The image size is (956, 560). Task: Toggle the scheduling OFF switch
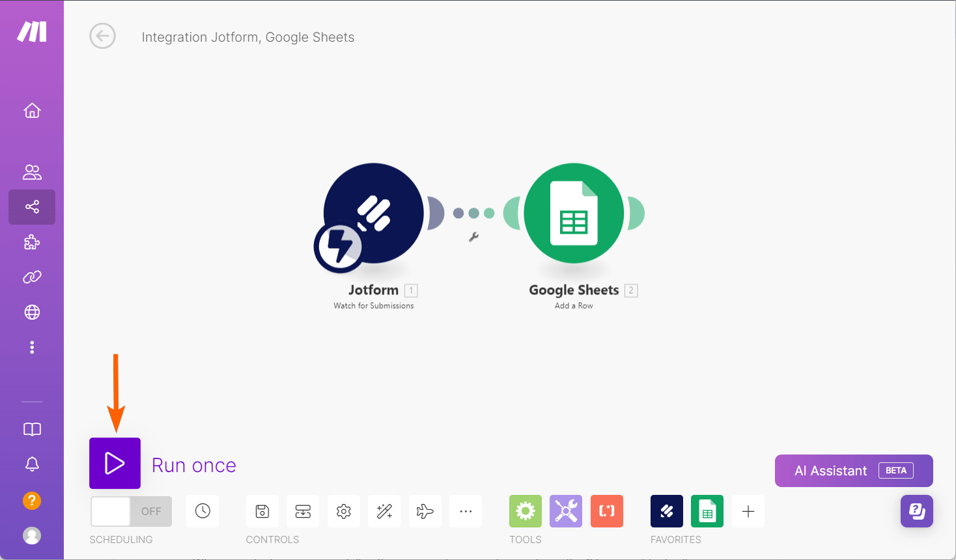[x=131, y=511]
